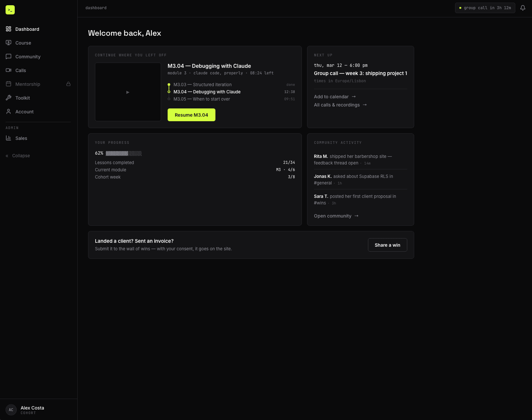Open the admin Sales page

(38, 138)
